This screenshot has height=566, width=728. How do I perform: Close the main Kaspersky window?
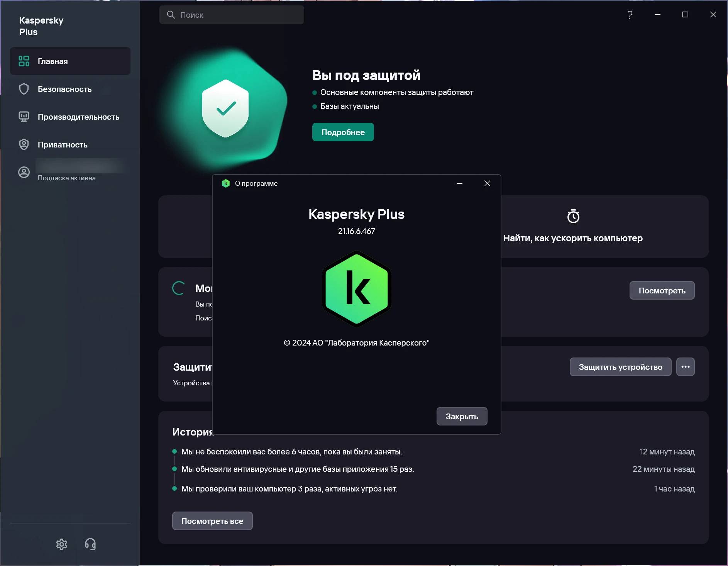(713, 15)
